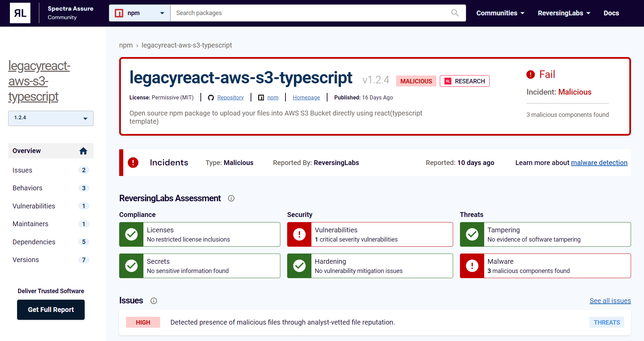Click the Hardening green checkmark icon
Screen dimensions: 644x341
299,266
